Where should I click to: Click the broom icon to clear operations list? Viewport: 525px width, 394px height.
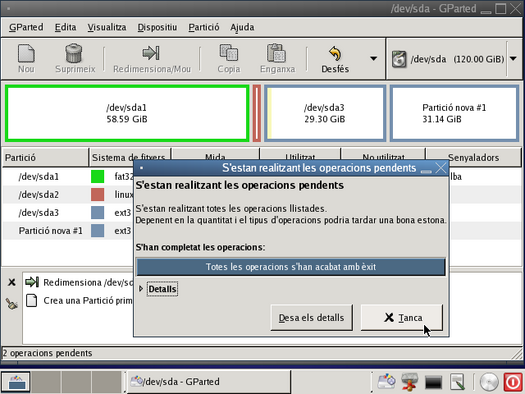(x=11, y=304)
